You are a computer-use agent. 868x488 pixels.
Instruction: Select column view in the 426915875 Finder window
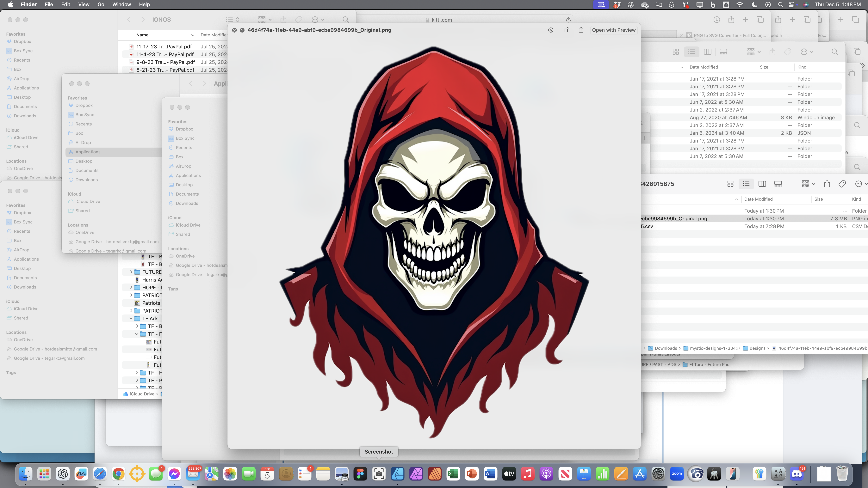(x=762, y=184)
